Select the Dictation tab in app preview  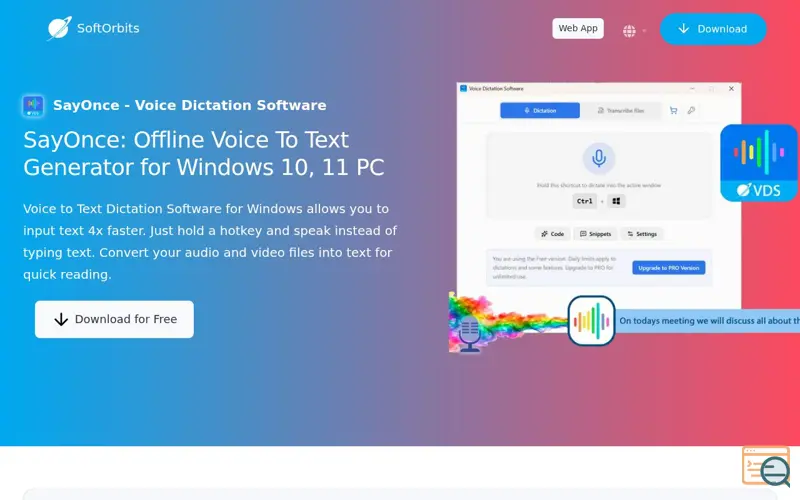540,110
